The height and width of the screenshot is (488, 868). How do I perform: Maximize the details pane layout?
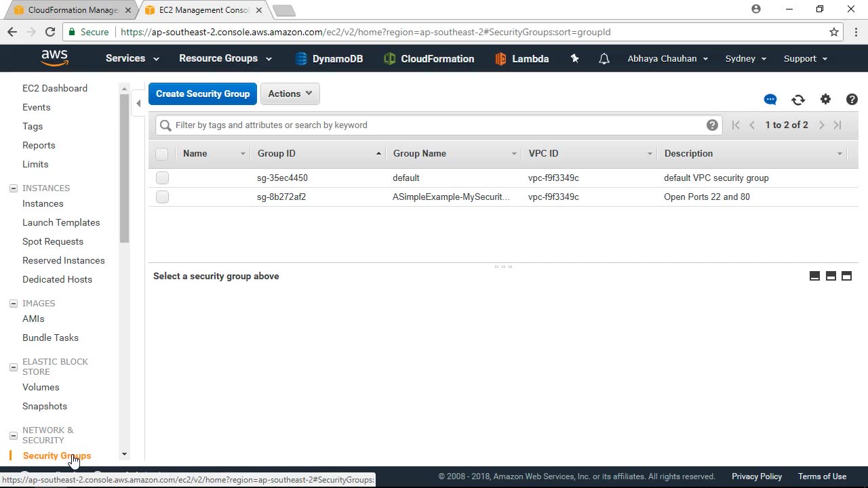click(x=846, y=276)
